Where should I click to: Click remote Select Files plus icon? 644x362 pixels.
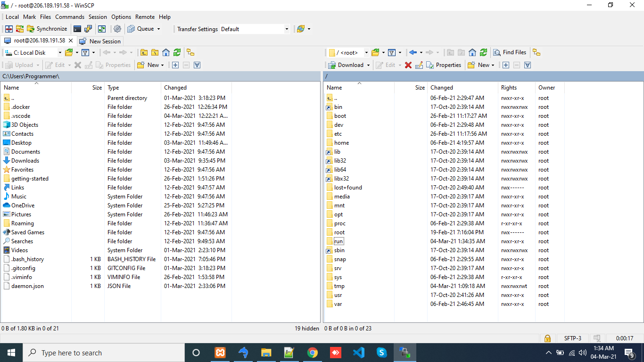coord(506,65)
